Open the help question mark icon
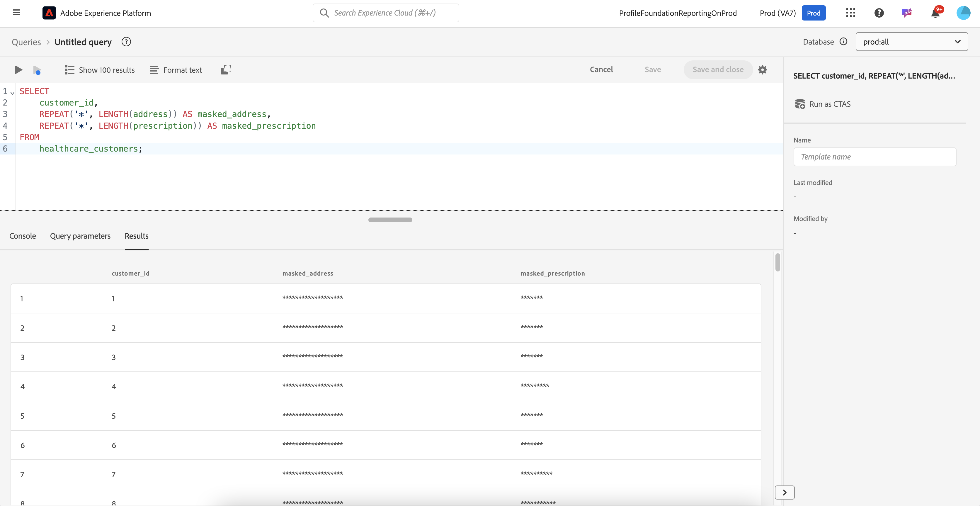The width and height of the screenshot is (980, 506). point(879,13)
